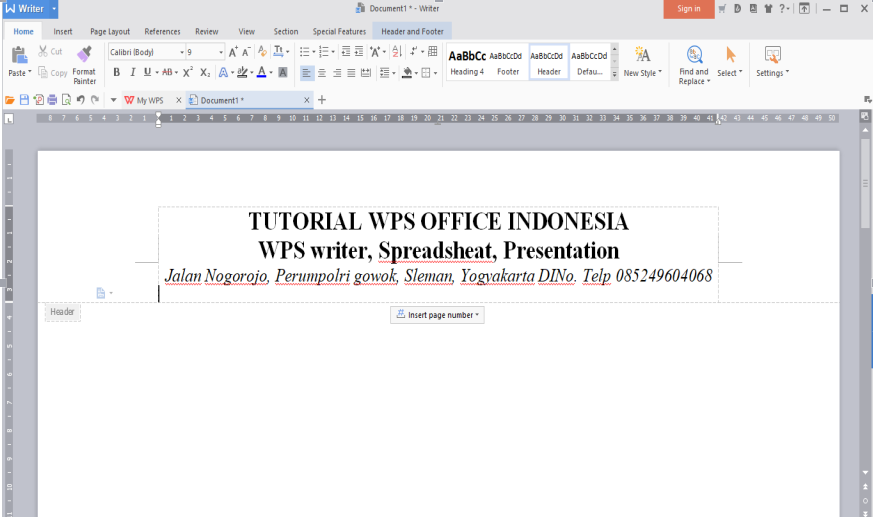Screen dimensions: 873x517
Task: Open the Calibri (Body) font name dropdown
Action: [182, 52]
